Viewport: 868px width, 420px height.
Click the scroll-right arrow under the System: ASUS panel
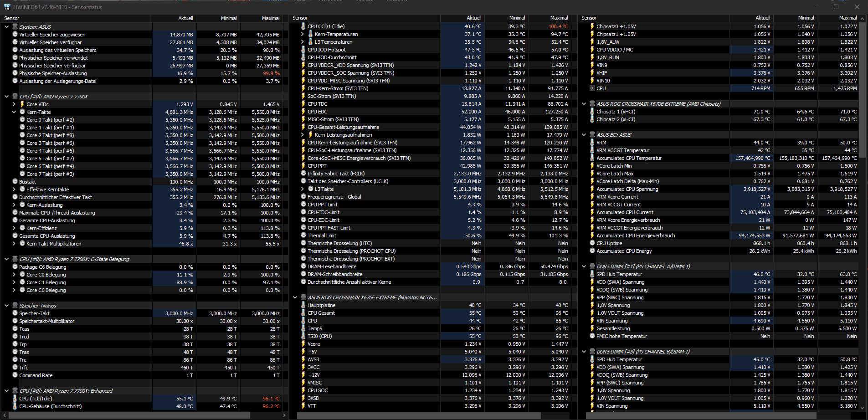tap(285, 415)
